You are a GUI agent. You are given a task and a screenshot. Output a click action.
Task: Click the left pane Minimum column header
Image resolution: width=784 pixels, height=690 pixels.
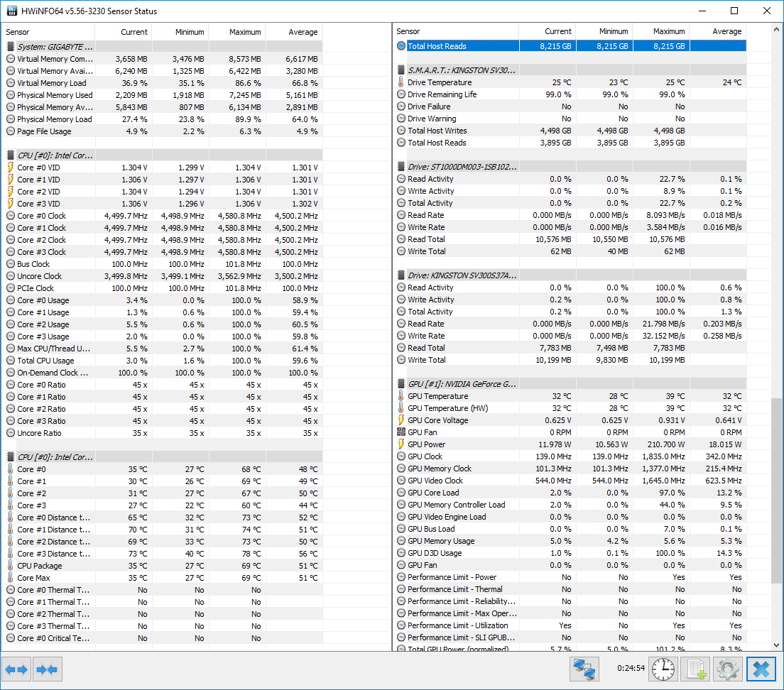pos(180,32)
